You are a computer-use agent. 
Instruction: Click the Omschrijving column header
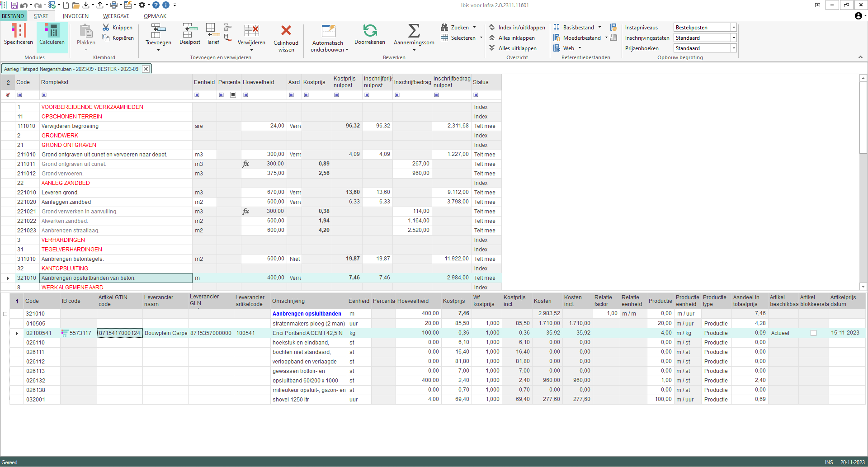click(309, 301)
